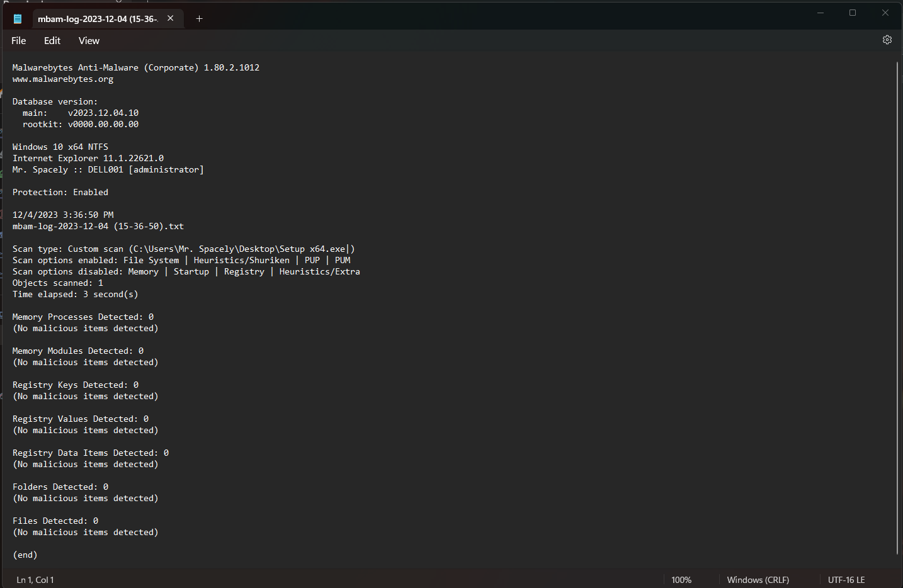The image size is (903, 588).
Task: Click 'Folders Detected: 0' line
Action: [x=60, y=487]
